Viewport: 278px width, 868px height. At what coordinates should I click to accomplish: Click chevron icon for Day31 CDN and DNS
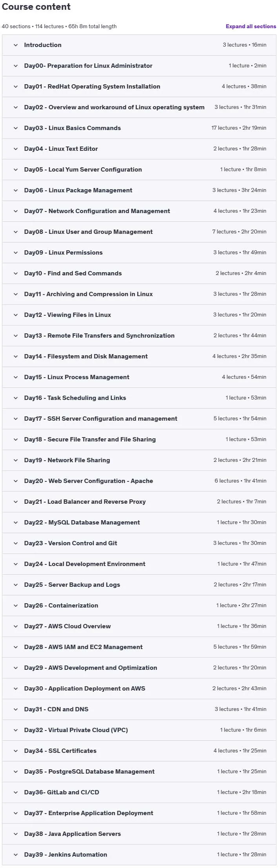click(16, 709)
